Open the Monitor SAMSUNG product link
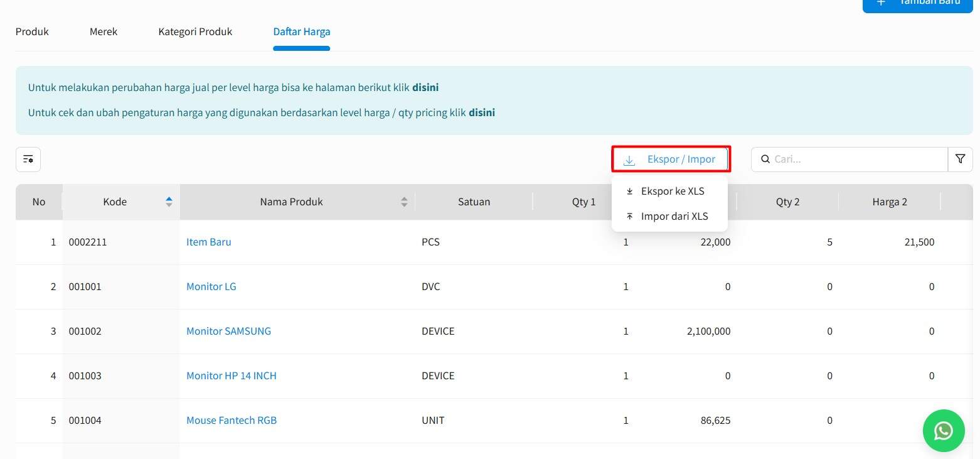980x459 pixels. click(x=228, y=331)
